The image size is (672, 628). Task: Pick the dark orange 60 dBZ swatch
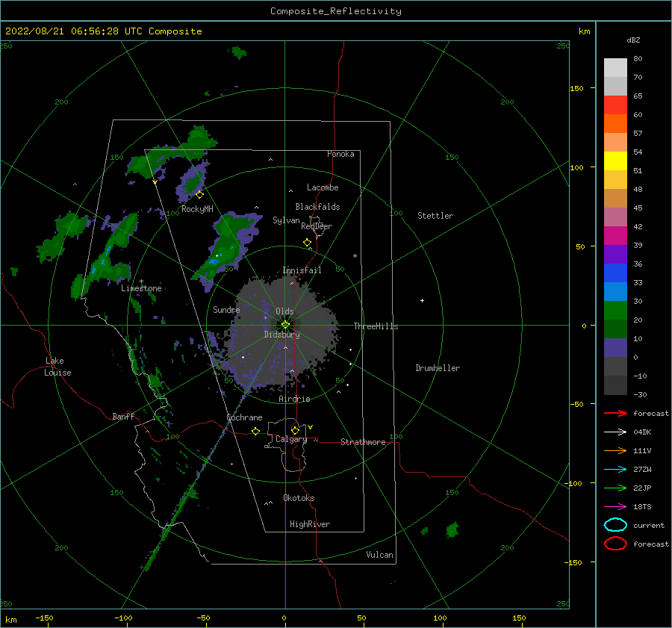(x=615, y=123)
